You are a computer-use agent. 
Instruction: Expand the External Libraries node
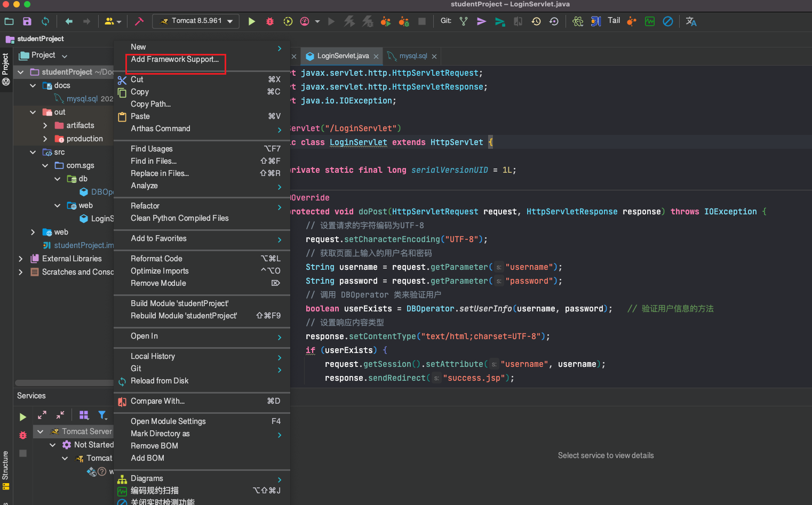21,259
